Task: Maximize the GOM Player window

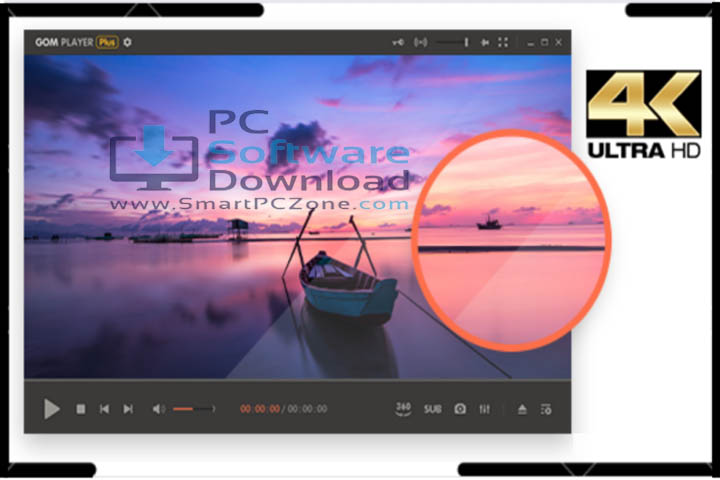Action: (545, 42)
